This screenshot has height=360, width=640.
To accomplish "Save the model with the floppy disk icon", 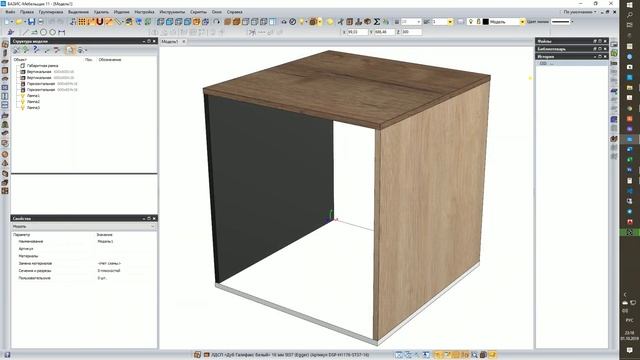I will point(31,22).
